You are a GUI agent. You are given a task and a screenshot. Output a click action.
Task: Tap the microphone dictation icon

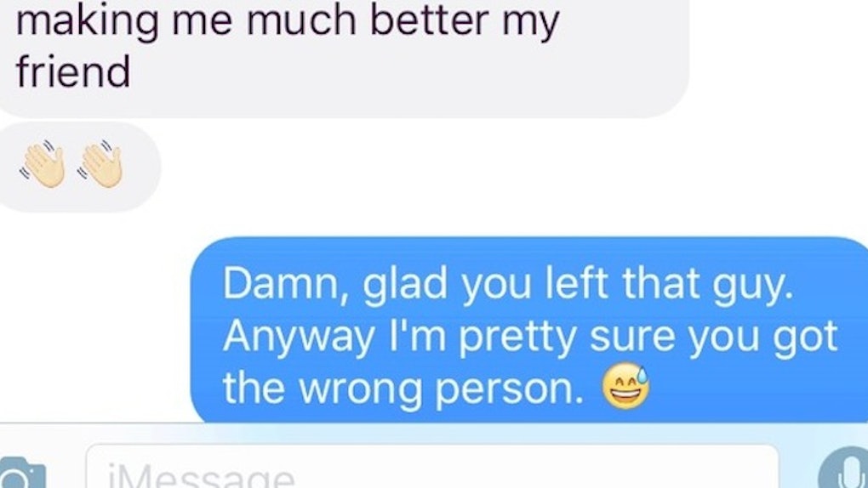(843, 469)
